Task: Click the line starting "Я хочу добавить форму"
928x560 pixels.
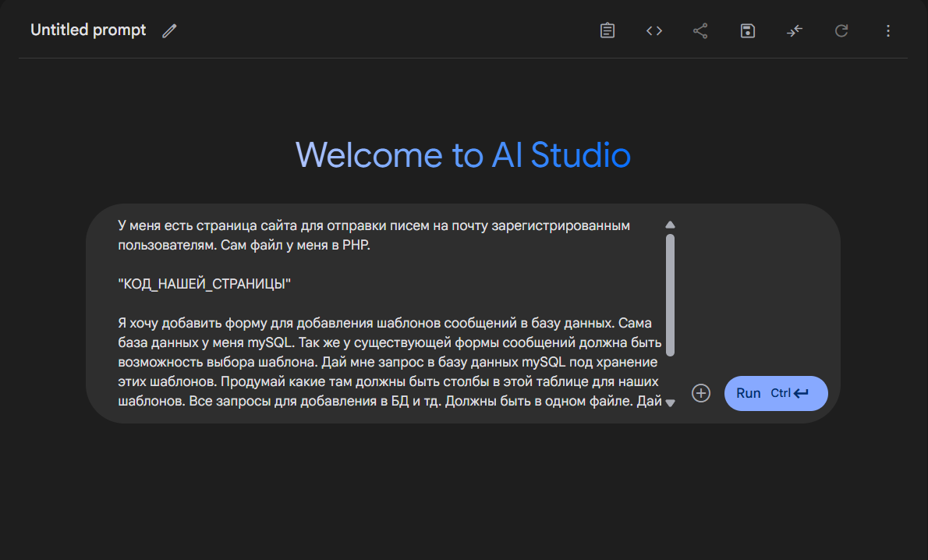Action: pyautogui.click(x=384, y=323)
